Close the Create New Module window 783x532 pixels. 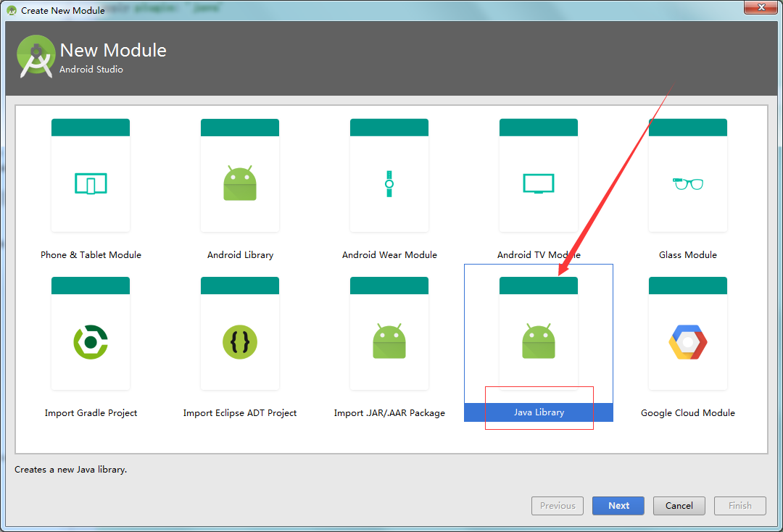(x=761, y=8)
